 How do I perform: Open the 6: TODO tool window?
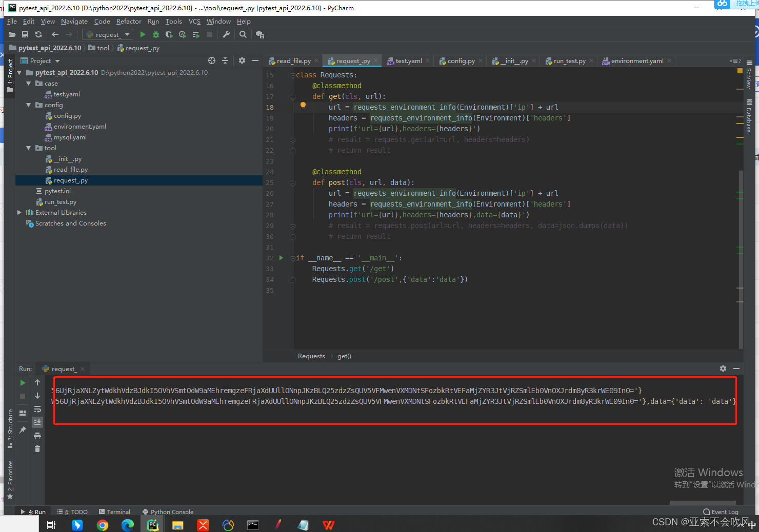[x=72, y=511]
